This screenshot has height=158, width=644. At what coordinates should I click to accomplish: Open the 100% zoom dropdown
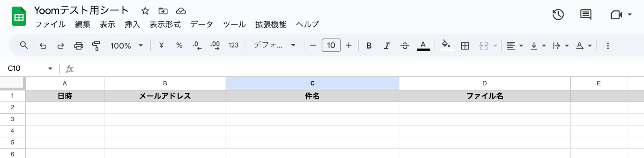point(127,46)
